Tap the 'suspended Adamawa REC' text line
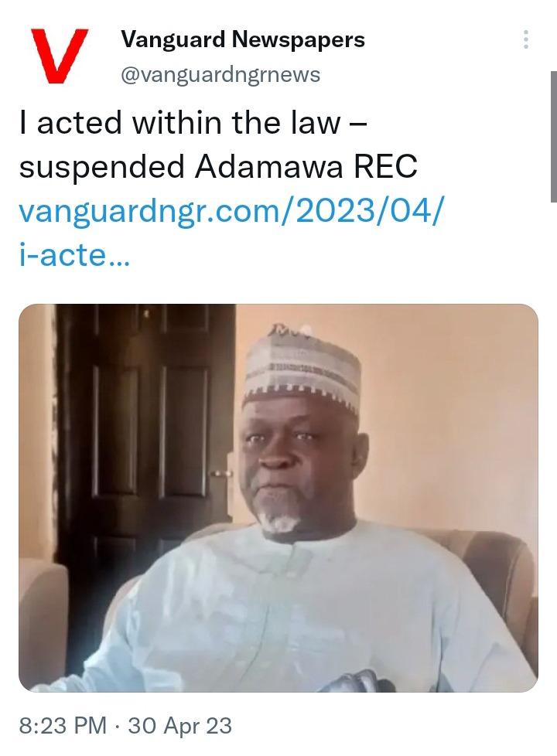 tap(218, 167)
